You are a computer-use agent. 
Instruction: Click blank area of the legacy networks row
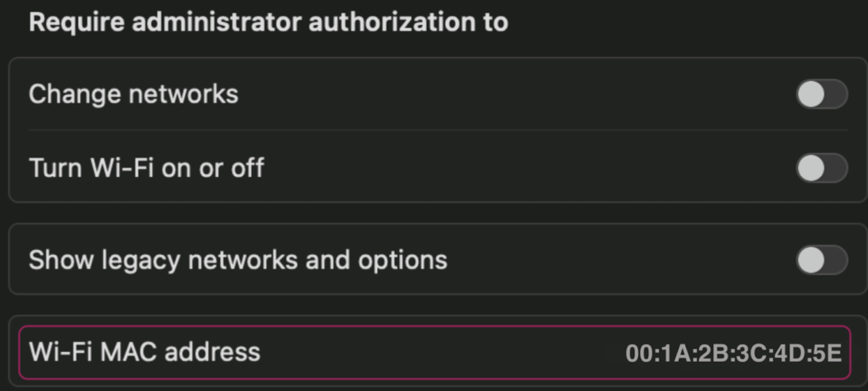tap(621, 260)
